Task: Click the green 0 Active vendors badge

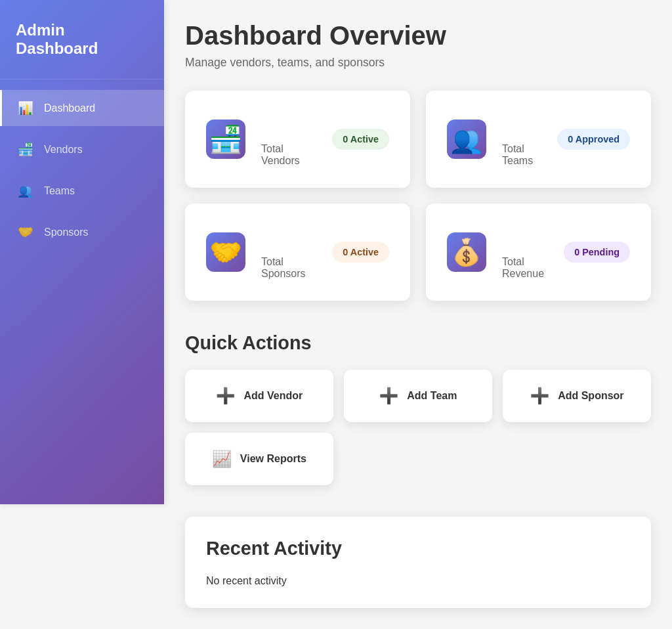Action: 360,139
